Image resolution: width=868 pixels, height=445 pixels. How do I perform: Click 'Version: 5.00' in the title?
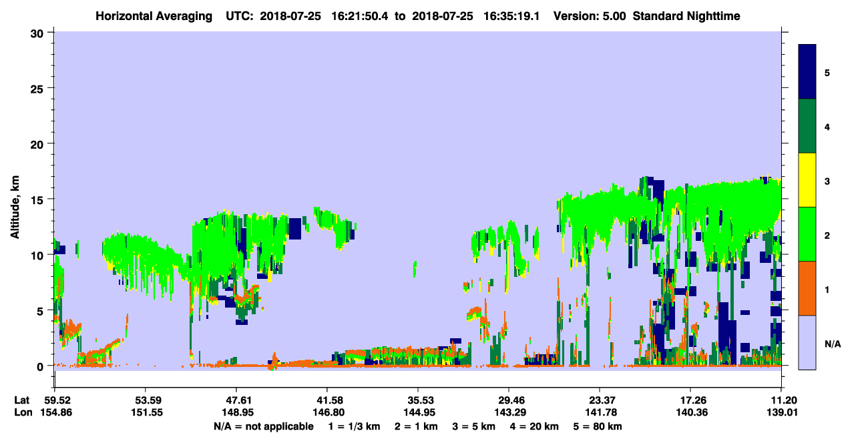pyautogui.click(x=590, y=16)
